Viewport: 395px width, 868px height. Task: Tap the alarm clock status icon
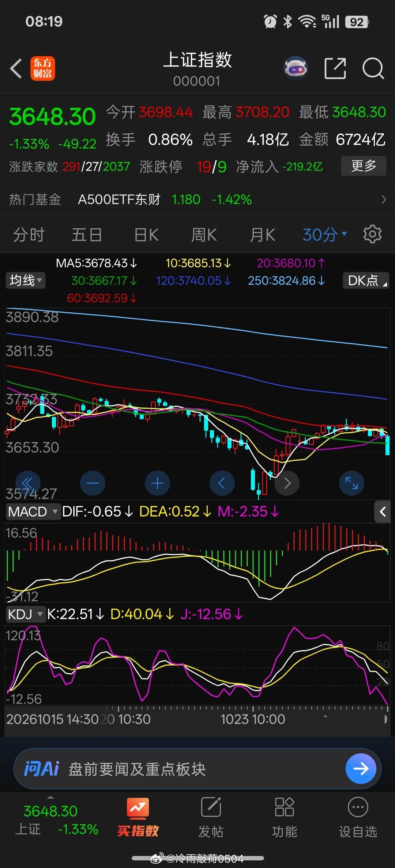(270, 22)
